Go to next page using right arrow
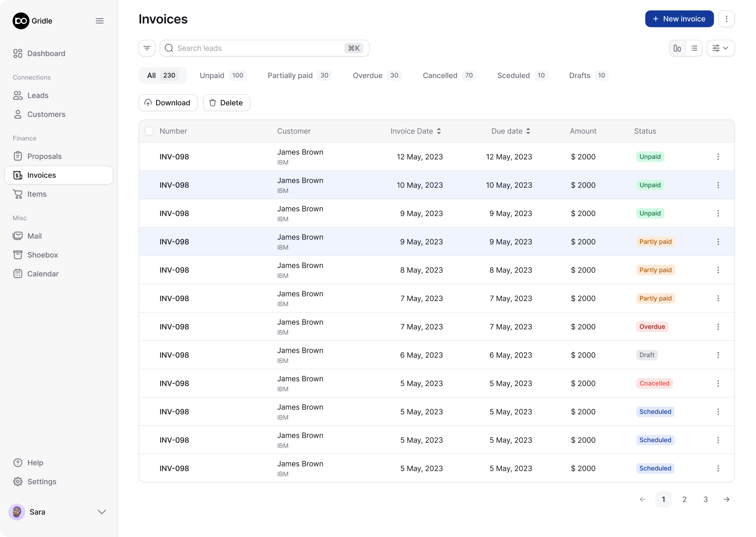The height and width of the screenshot is (537, 756). (x=726, y=499)
